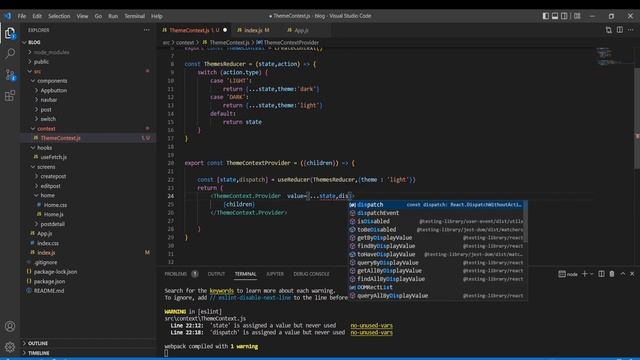Open the Explorer view in activity bar
Image resolution: width=640 pixels, height=360 pixels.
tap(10, 33)
